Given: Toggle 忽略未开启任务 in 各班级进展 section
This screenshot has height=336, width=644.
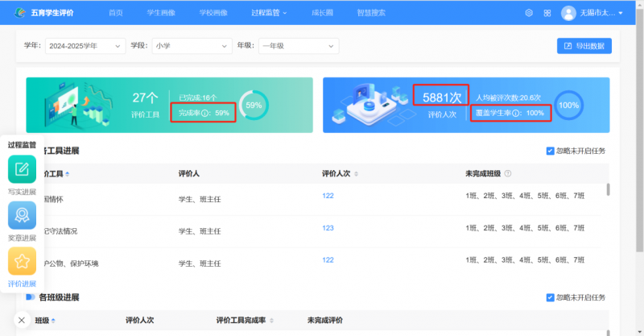Looking at the screenshot, I should (550, 297).
